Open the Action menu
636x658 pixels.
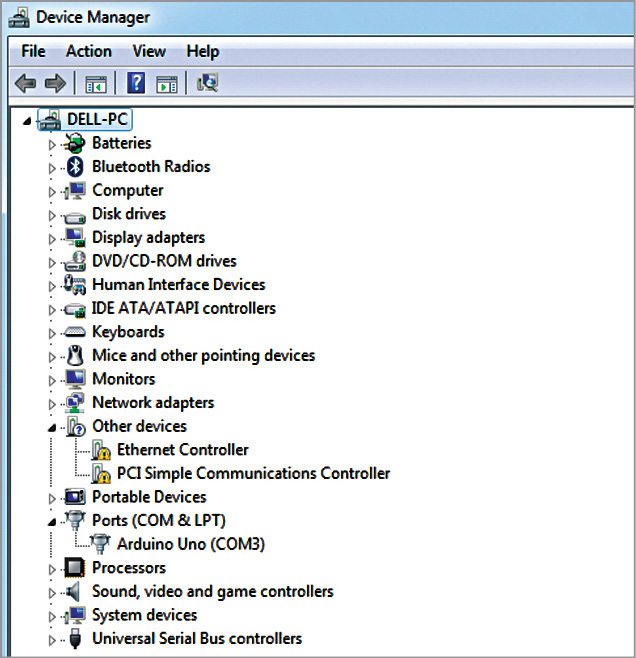(88, 51)
